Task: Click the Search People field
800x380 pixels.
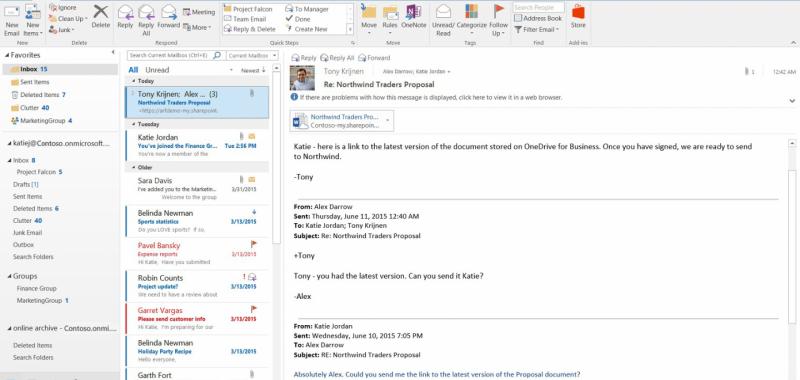Action: tap(538, 7)
